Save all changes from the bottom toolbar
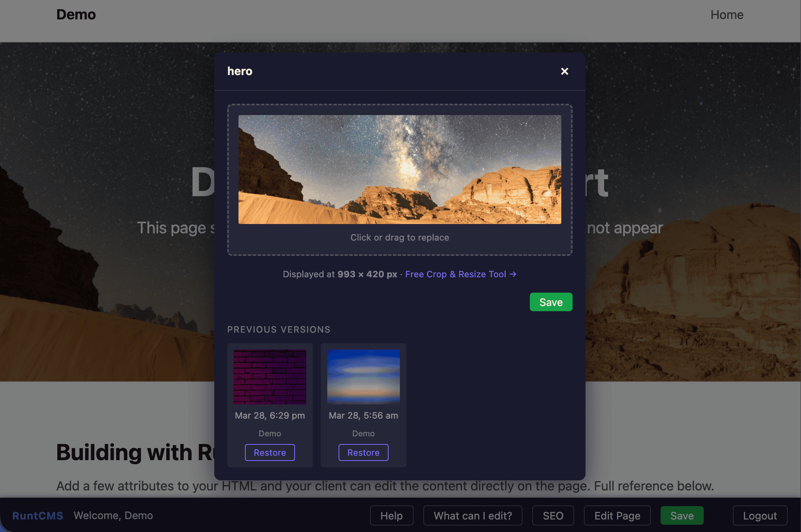Image resolution: width=801 pixels, height=532 pixels. point(682,515)
